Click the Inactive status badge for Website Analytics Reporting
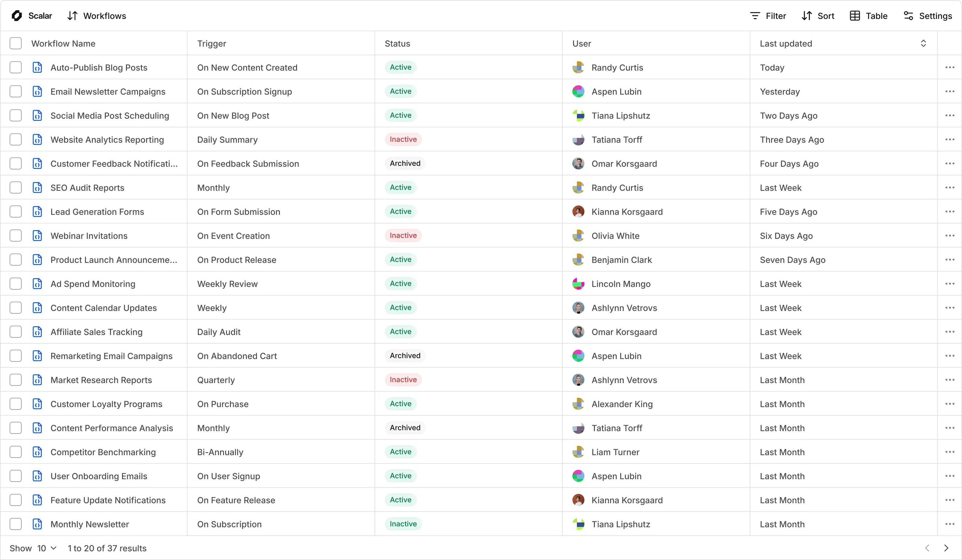 point(403,140)
